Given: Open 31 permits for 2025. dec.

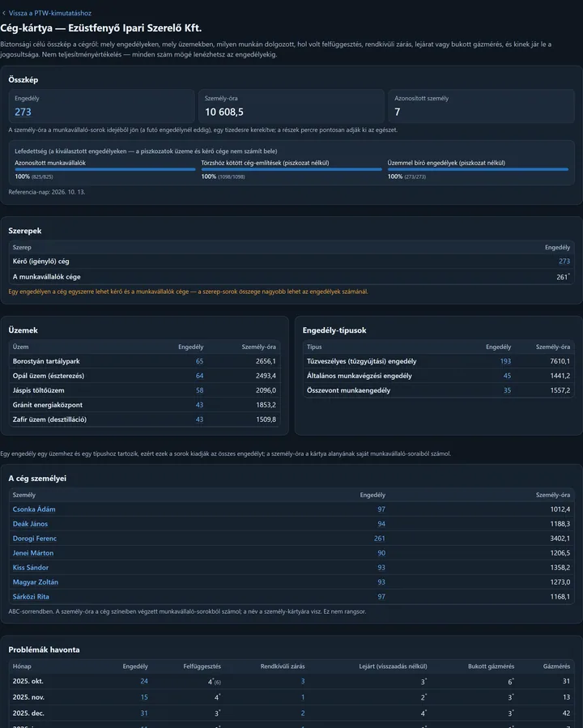Looking at the screenshot, I should point(144,713).
